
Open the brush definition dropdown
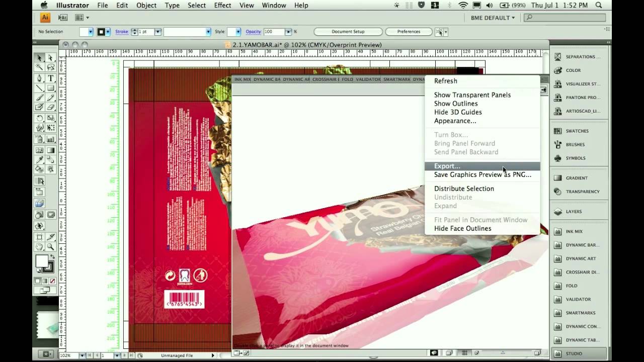tap(208, 32)
